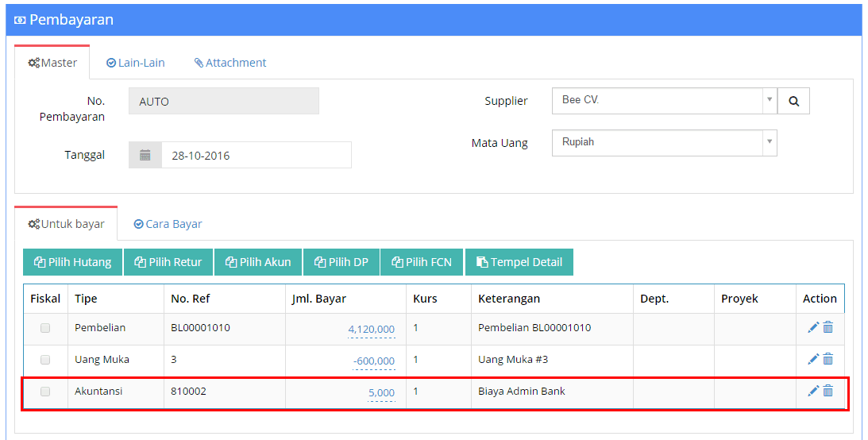Search supplier with magnifier button

pos(793,102)
